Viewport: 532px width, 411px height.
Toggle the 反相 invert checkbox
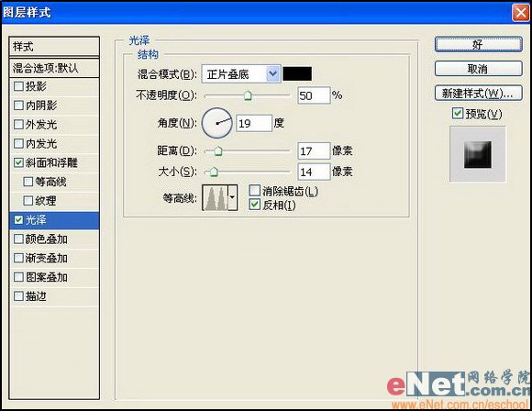(x=254, y=205)
